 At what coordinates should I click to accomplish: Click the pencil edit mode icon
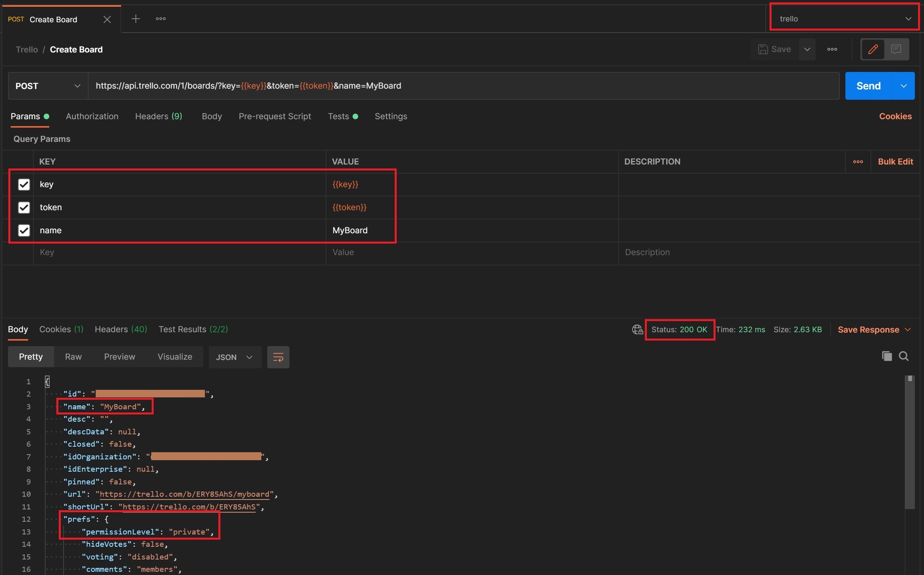point(873,49)
